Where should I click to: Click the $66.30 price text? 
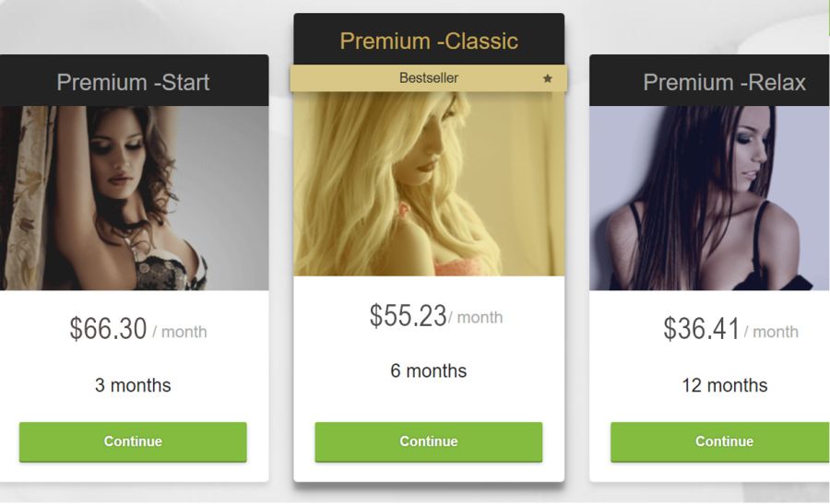point(108,328)
